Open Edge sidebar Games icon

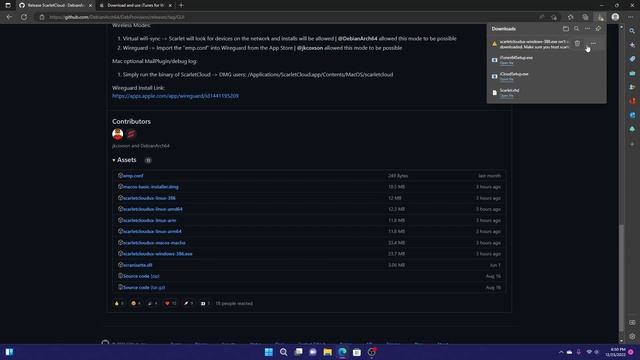point(632,87)
